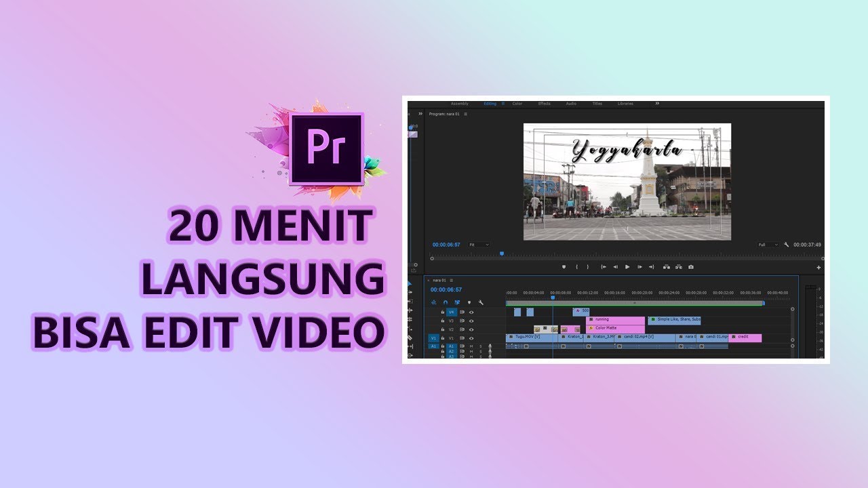Toggle V3 sync lock icon

[x=462, y=321]
